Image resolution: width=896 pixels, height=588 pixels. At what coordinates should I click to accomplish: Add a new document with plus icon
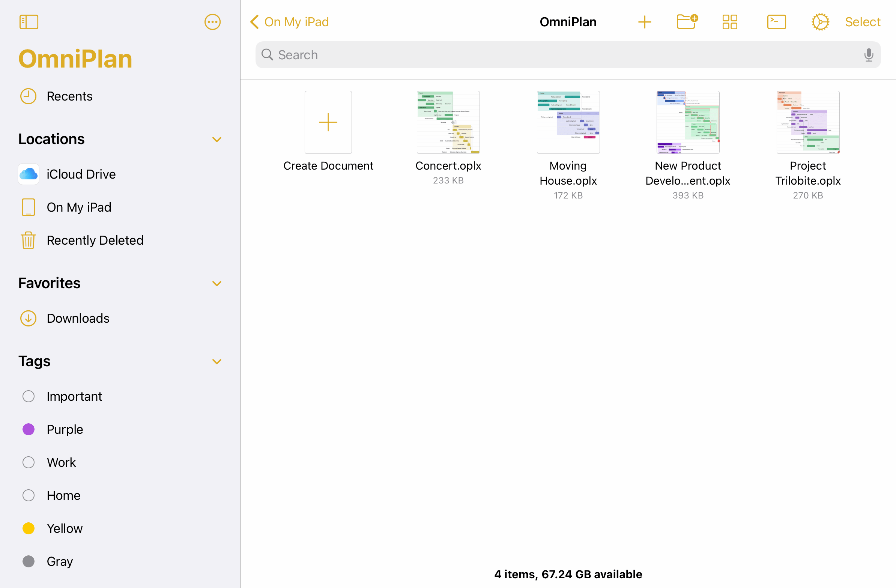click(644, 22)
